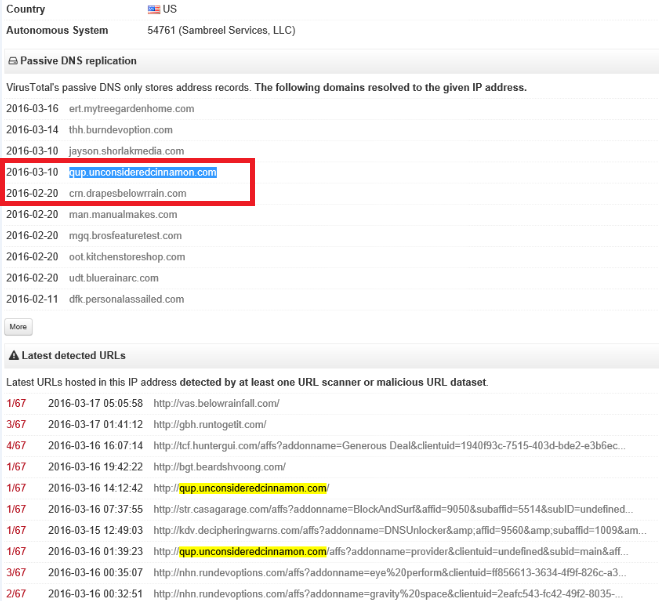Image resolution: width=659 pixels, height=601 pixels.
Task: Open str.casagarage.com BlockAndSurf URL
Action: 393,509
